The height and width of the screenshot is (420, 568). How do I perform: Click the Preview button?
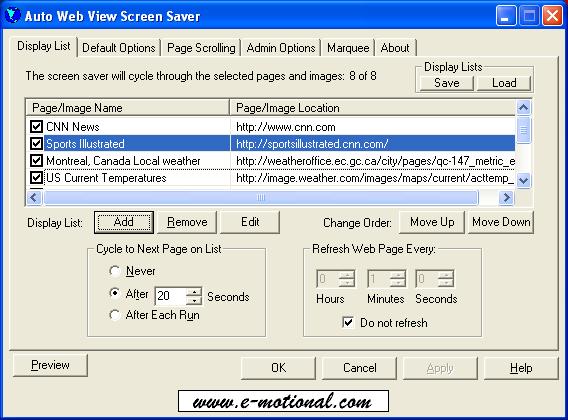pos(50,365)
